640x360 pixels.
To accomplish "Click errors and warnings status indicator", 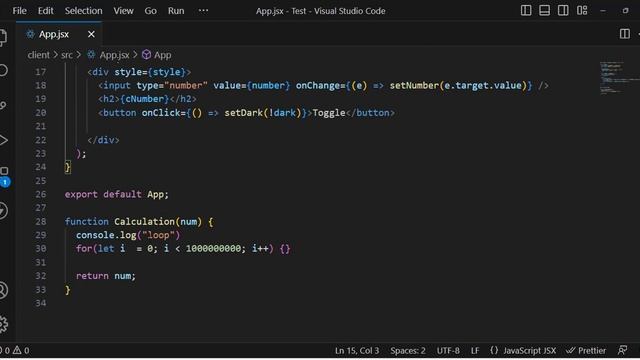I will pos(15,350).
